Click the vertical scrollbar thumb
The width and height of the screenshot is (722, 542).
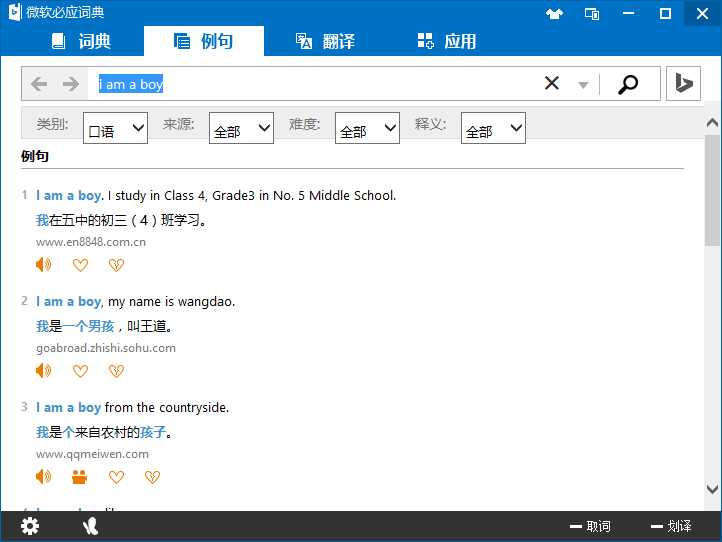pyautogui.click(x=712, y=190)
